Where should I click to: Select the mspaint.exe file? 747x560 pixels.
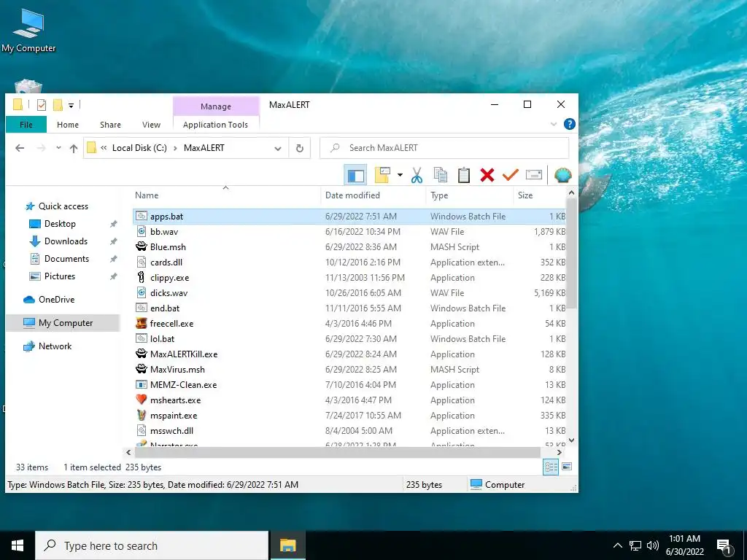pos(349,416)
